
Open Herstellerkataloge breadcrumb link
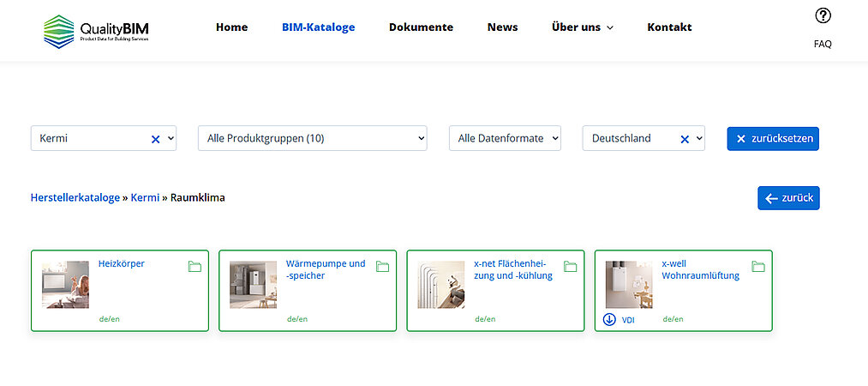[x=75, y=197]
